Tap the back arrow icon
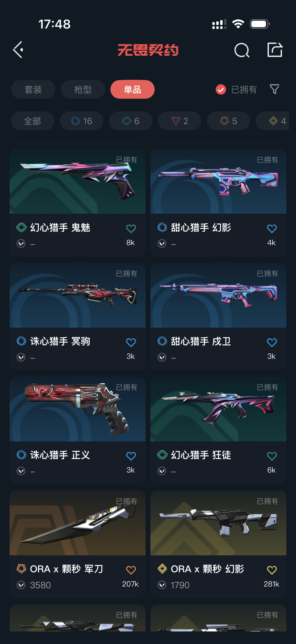The width and height of the screenshot is (296, 644). (18, 50)
